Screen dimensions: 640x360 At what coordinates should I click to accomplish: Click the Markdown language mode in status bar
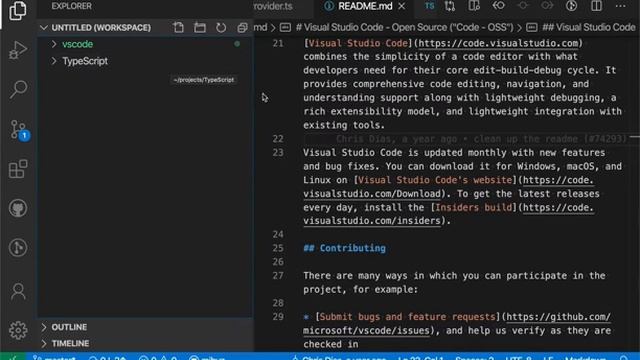tap(585, 358)
